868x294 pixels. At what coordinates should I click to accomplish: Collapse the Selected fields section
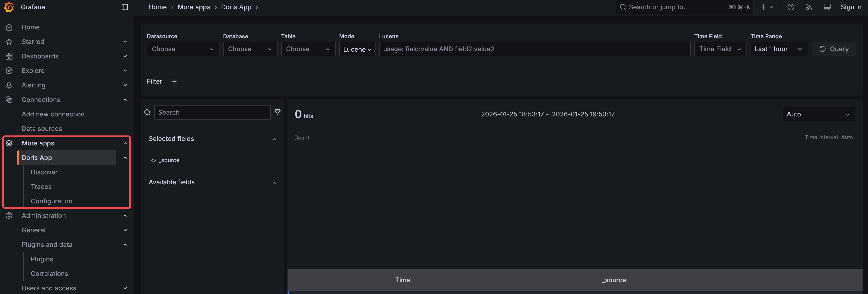pos(274,139)
